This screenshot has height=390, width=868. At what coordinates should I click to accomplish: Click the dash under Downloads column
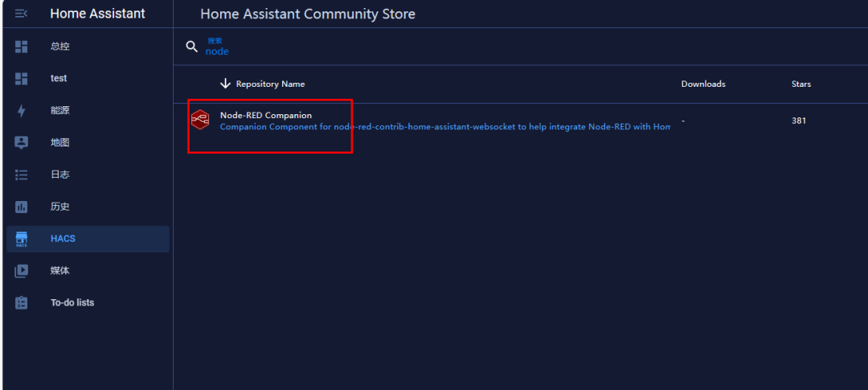(683, 121)
